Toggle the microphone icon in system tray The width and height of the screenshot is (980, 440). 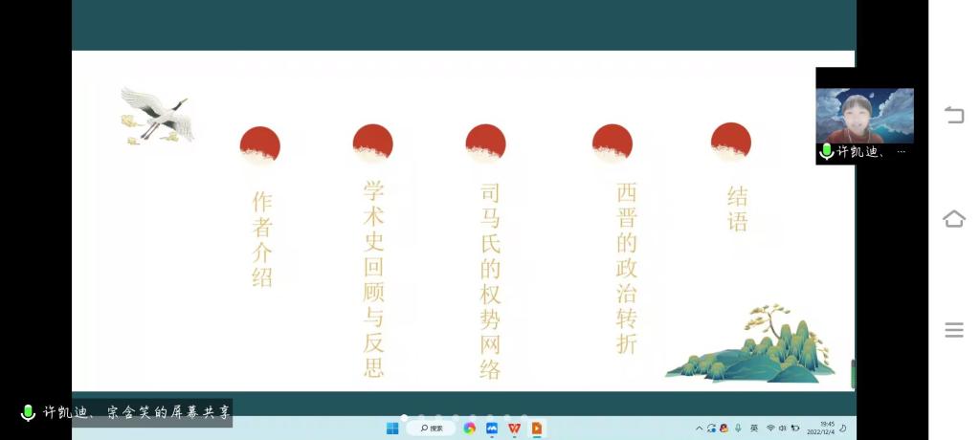click(738, 429)
